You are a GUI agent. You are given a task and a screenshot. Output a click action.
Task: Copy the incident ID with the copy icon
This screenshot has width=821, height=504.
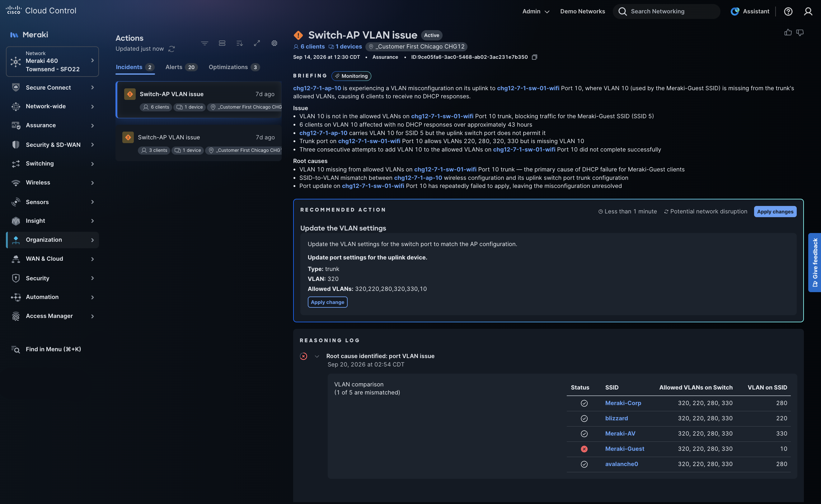[x=534, y=57]
